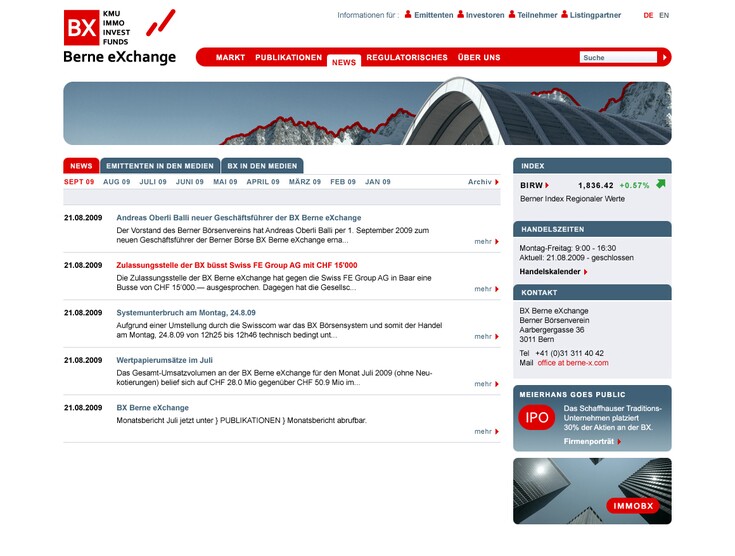Image resolution: width=735 pixels, height=556 pixels.
Task: Open headline Wertpapierumsätze im Juli
Action: click(165, 360)
